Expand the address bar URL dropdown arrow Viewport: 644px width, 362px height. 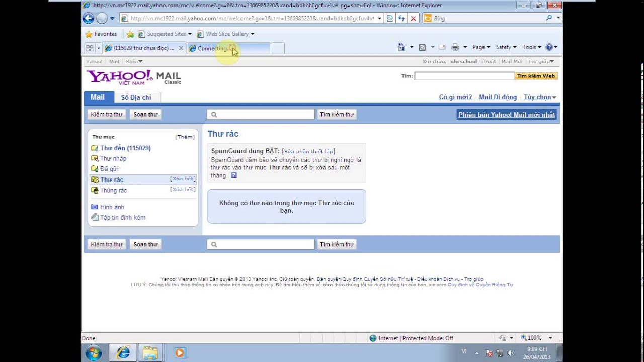380,18
